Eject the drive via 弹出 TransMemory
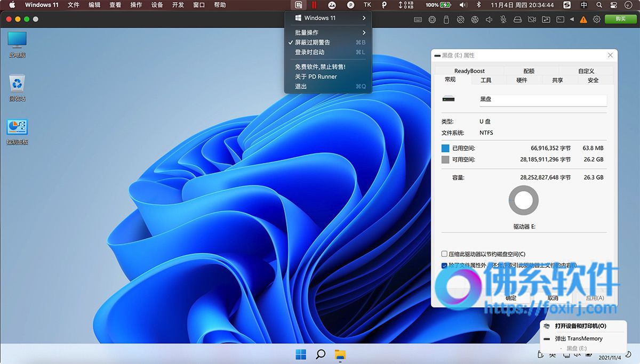 pyautogui.click(x=579, y=338)
